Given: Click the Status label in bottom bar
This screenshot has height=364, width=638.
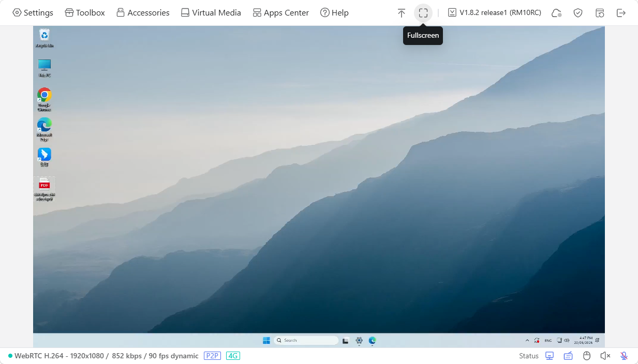Looking at the screenshot, I should click(529, 356).
